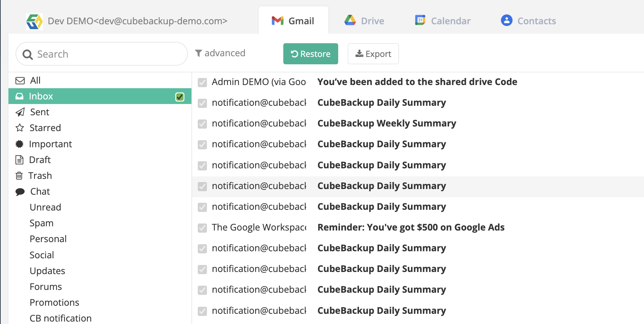Click the star icon for Starred
This screenshot has height=324, width=644.
(x=20, y=128)
